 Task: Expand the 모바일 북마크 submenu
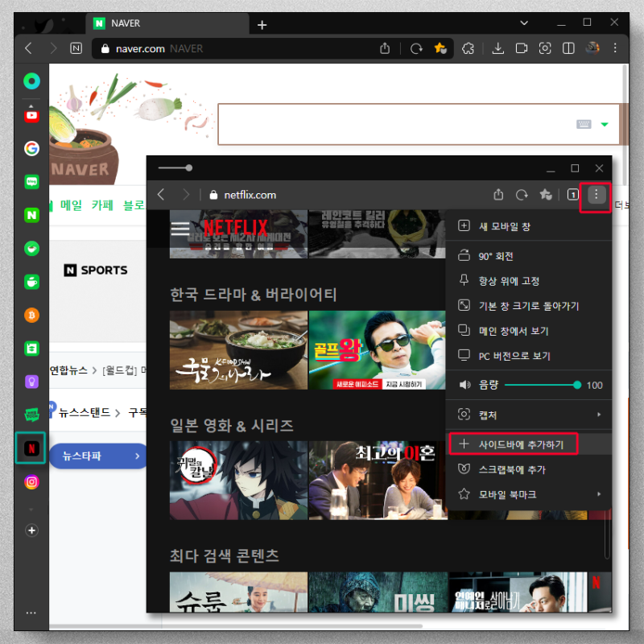tap(529, 494)
